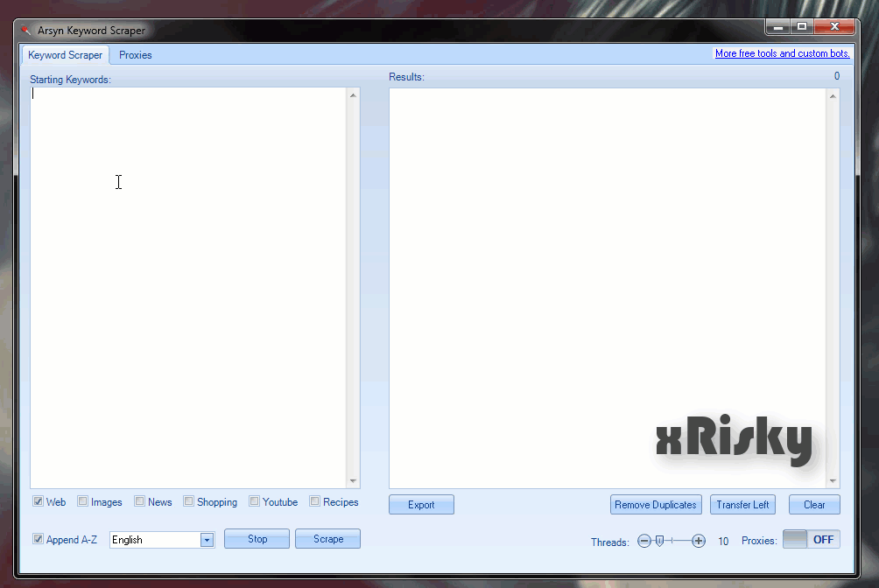
Task: Open the More free tools link
Action: click(x=782, y=53)
